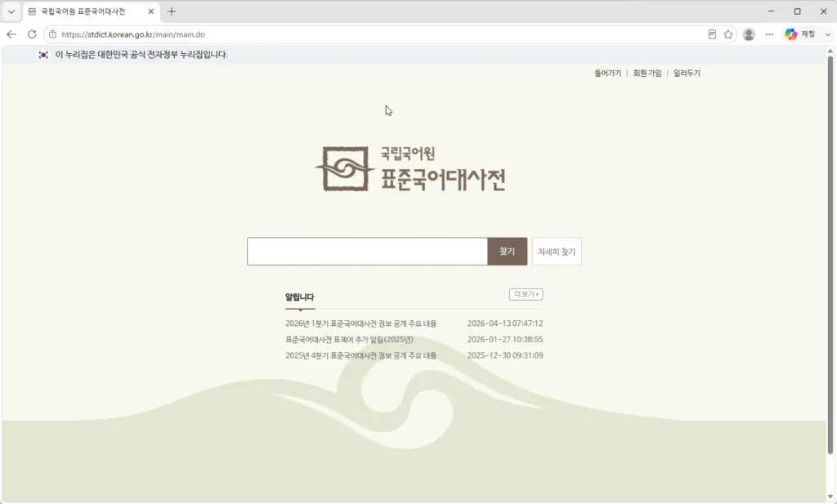Minimize the browser window

pyautogui.click(x=771, y=11)
